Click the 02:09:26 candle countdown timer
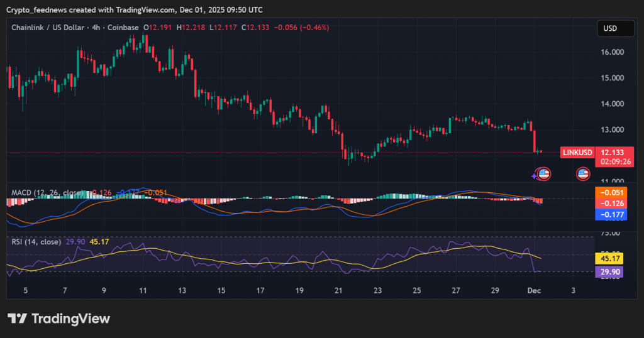Screen dimensions: 644x338 615,162
